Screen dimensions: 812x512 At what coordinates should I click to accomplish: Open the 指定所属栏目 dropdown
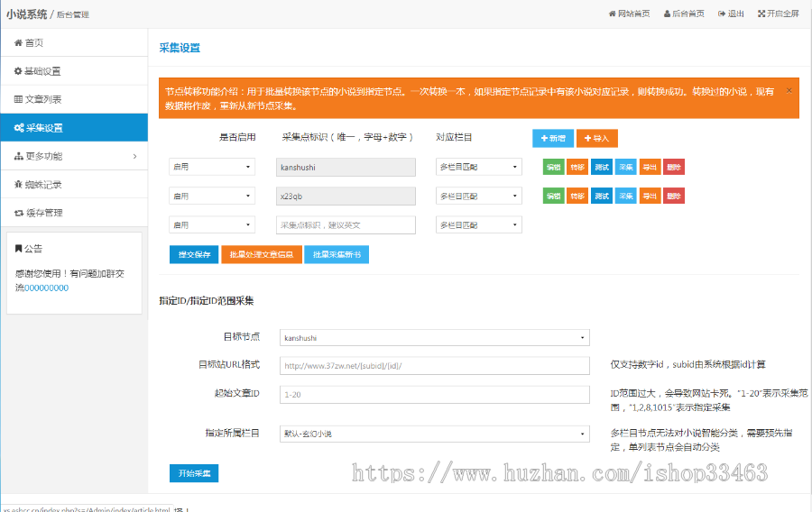pos(435,434)
